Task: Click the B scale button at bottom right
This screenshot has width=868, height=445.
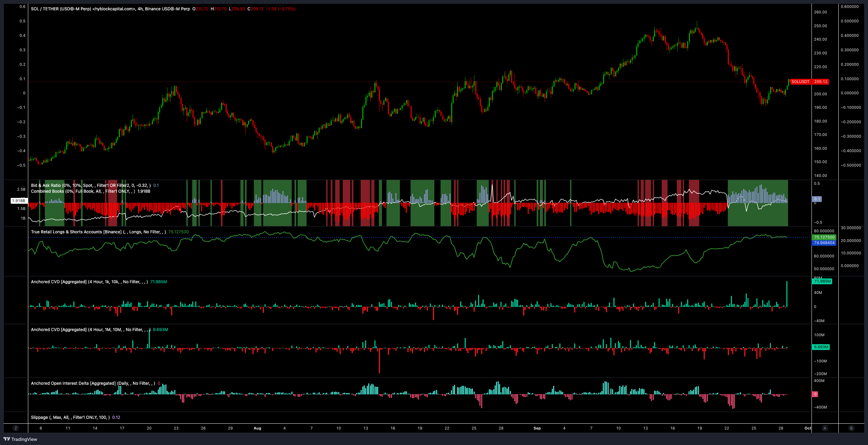Action: (x=851, y=428)
